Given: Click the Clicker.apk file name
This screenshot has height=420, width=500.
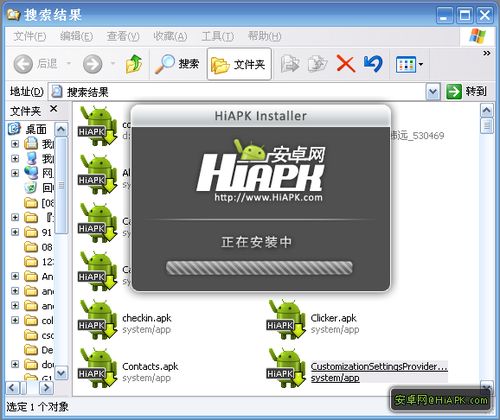Looking at the screenshot, I should click(333, 318).
